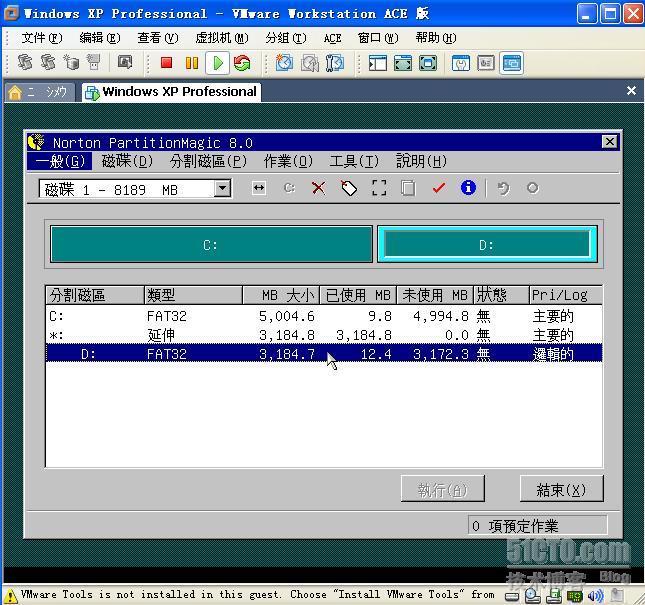Click the revert to snapshot icon
Image resolution: width=645 pixels, height=605 pixels.
click(310, 63)
